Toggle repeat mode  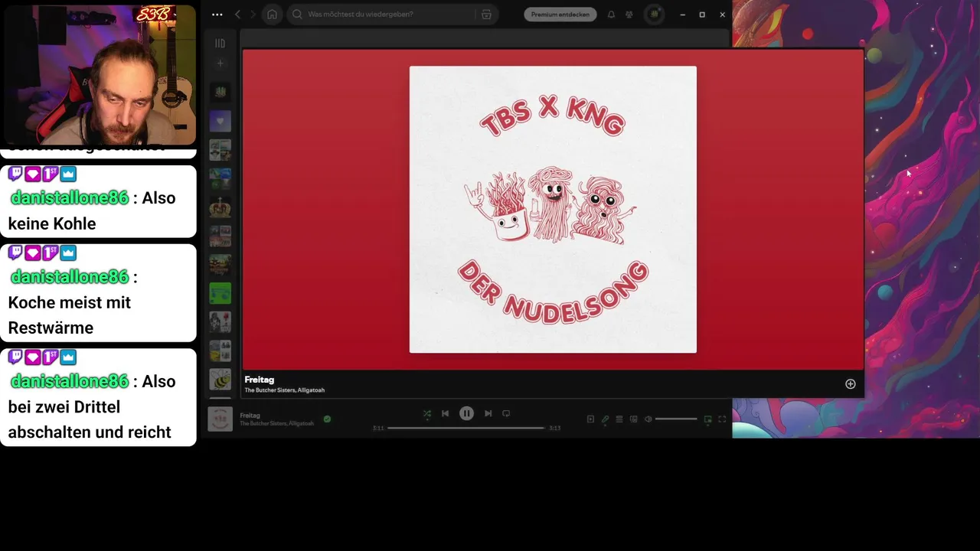pyautogui.click(x=506, y=413)
